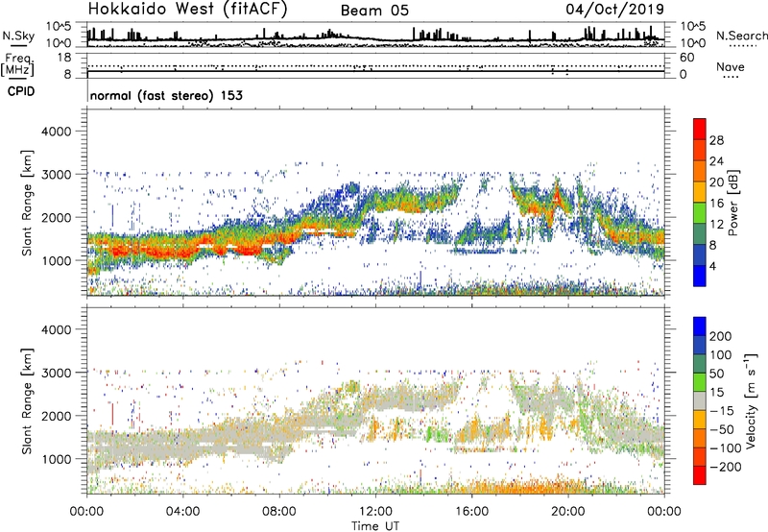The image size is (768, 532).
Task: Click the text normal (fast stereo) 153
Action: tap(166, 95)
